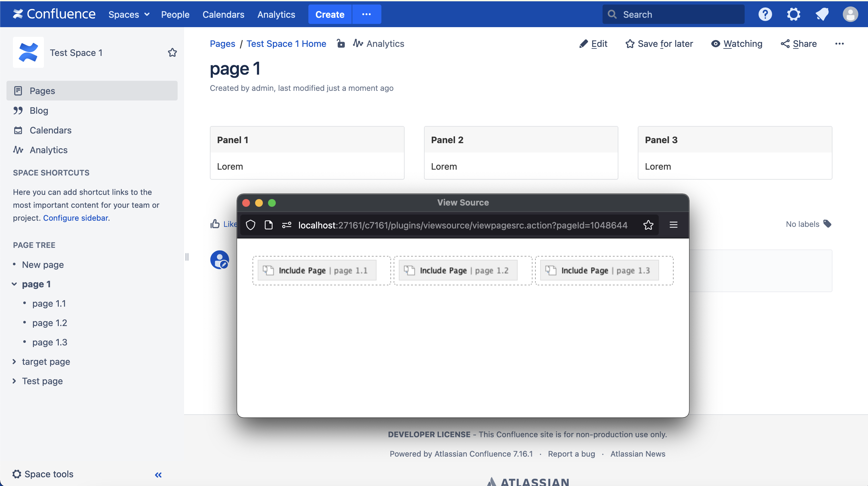Open the settings gear in the top bar
The width and height of the screenshot is (868, 486).
pos(793,14)
